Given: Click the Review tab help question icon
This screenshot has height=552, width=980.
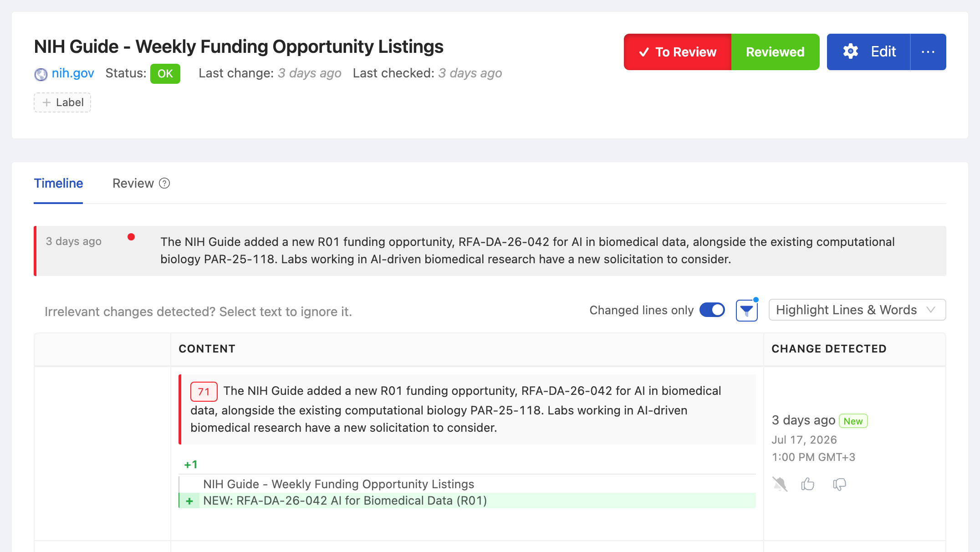Looking at the screenshot, I should tap(164, 183).
